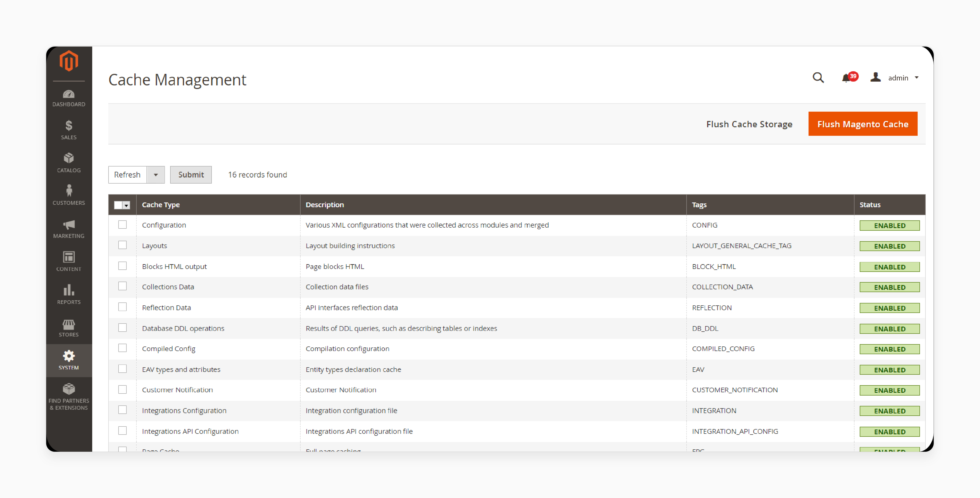Click the Magento logo icon

[69, 61]
